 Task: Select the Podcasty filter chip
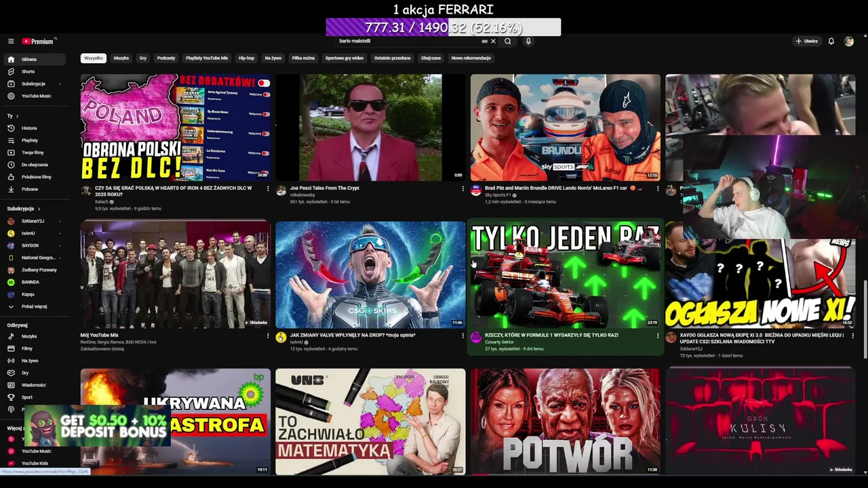[x=166, y=58]
